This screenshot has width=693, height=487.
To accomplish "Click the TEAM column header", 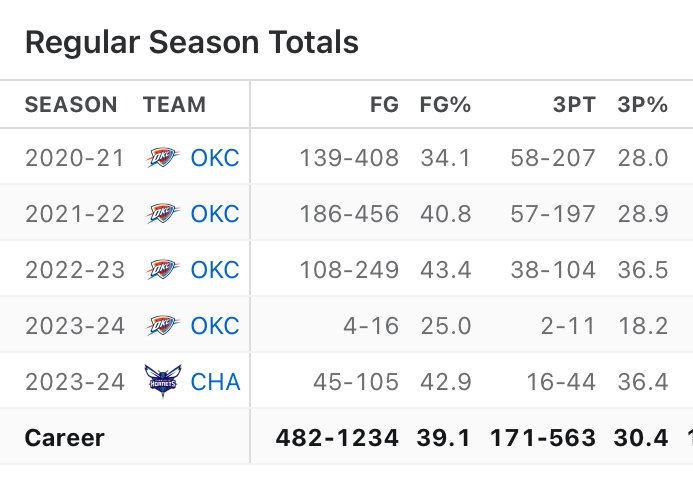I will [x=175, y=105].
